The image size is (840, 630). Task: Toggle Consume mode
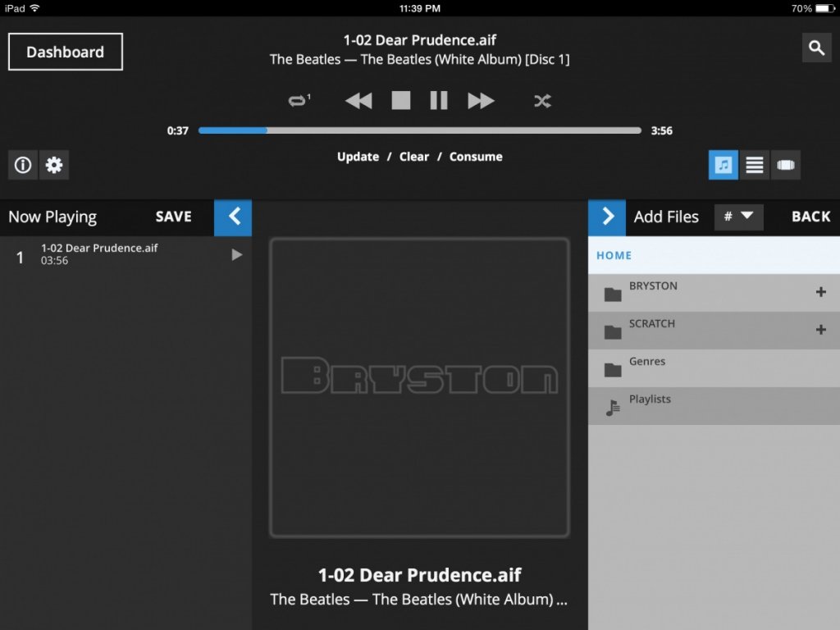coord(476,157)
